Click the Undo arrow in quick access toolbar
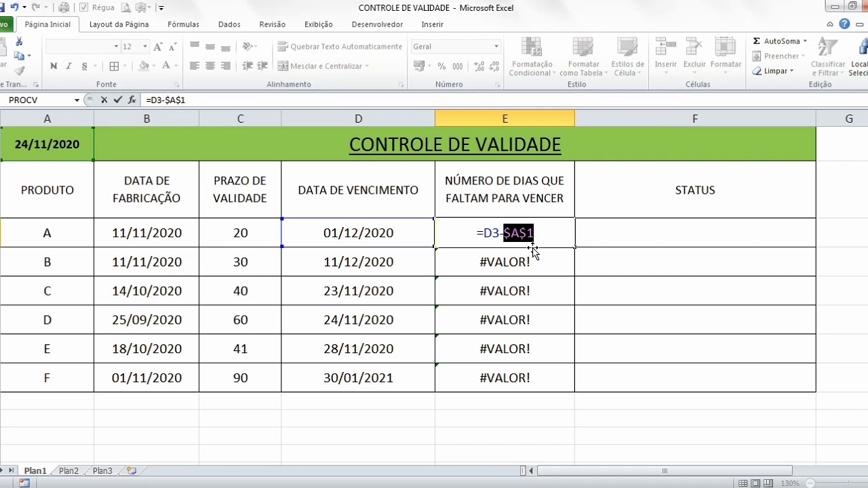This screenshot has height=488, width=868. click(x=14, y=7)
